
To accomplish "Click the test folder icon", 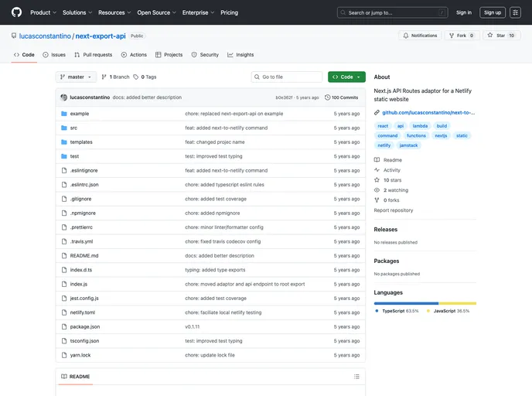I will (63, 156).
